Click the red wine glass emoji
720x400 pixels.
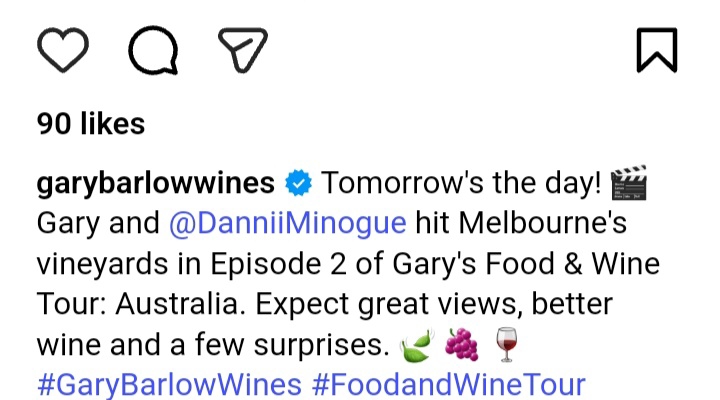click(x=506, y=345)
